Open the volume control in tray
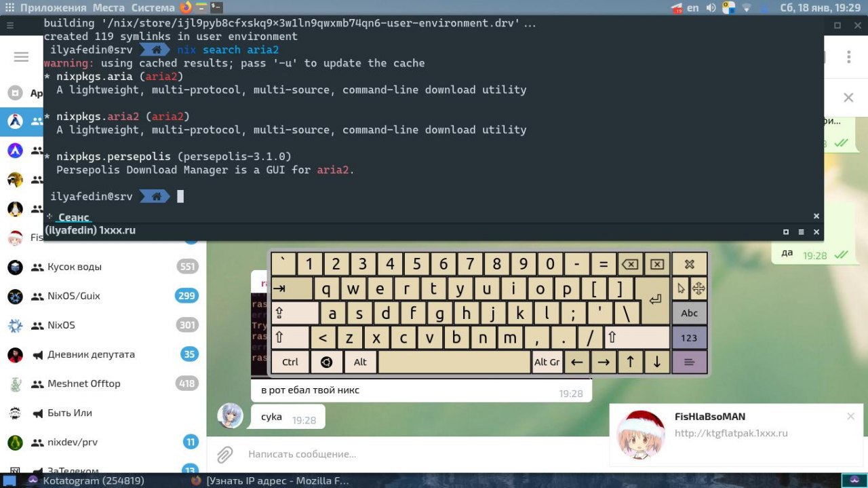The height and width of the screenshot is (488, 868). click(x=711, y=8)
